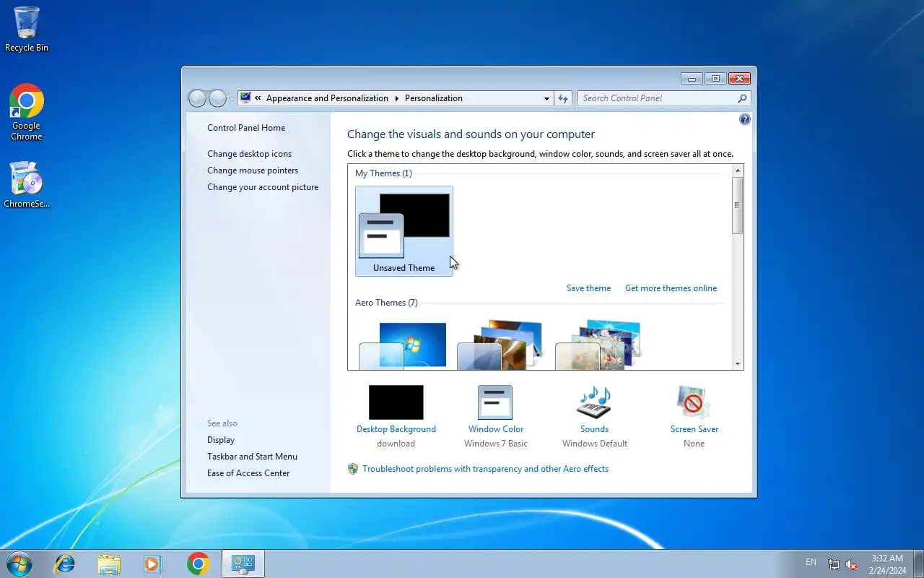Click the theme list scroll down arrow
This screenshot has height=578, width=924.
click(737, 364)
